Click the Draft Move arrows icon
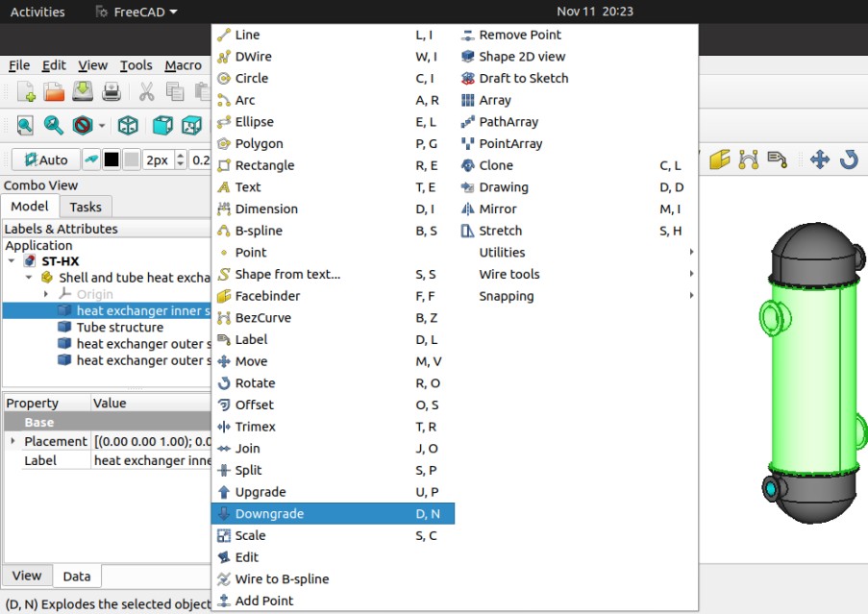The image size is (868, 614). 819,160
